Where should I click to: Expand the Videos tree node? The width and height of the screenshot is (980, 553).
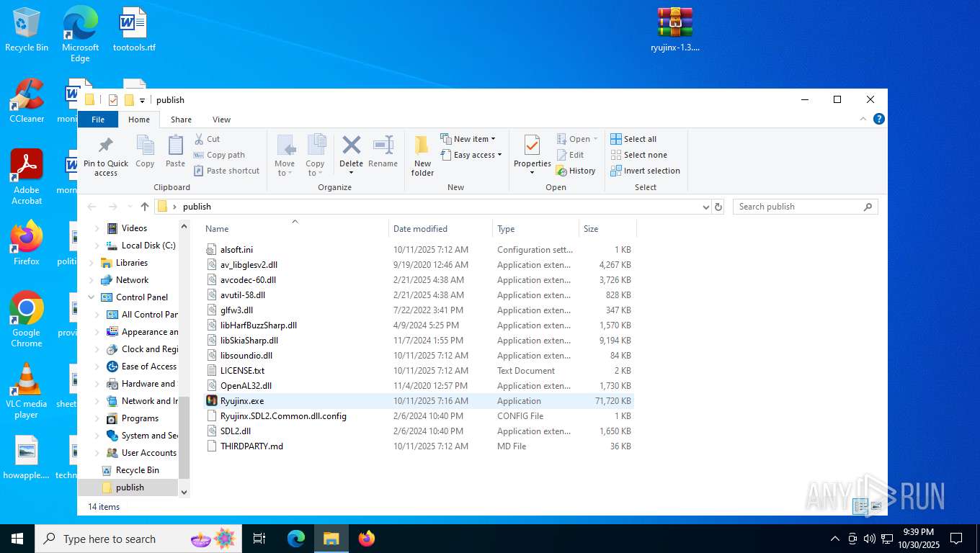pyautogui.click(x=97, y=228)
